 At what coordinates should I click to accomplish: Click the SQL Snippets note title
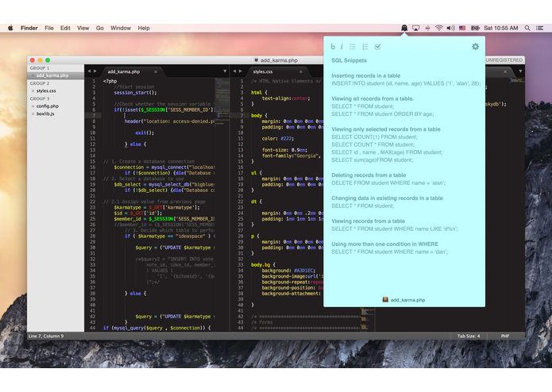tap(349, 60)
